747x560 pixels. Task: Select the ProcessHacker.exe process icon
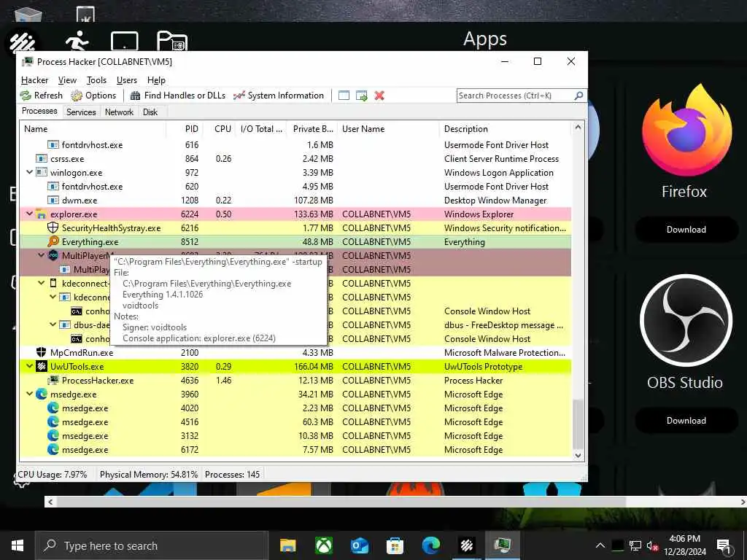pos(53,381)
